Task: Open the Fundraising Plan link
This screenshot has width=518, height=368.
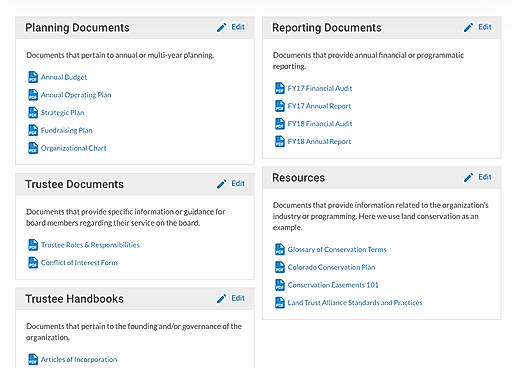Action: click(66, 130)
